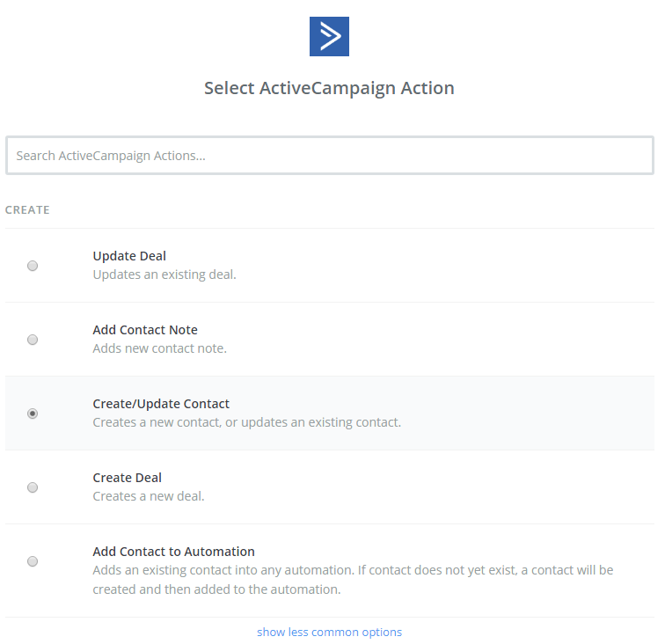The image size is (665, 644).
Task: Toggle the Create/Update Contact radio button
Action: coord(33,413)
